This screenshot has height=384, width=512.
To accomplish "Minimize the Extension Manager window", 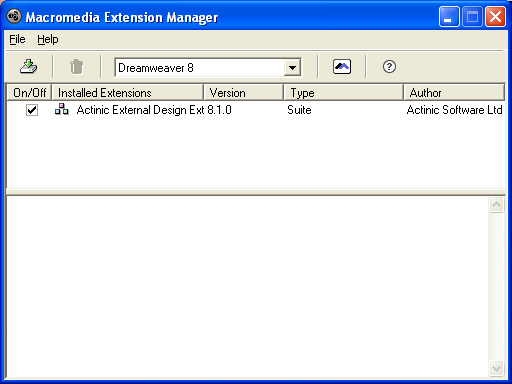I will pos(449,16).
